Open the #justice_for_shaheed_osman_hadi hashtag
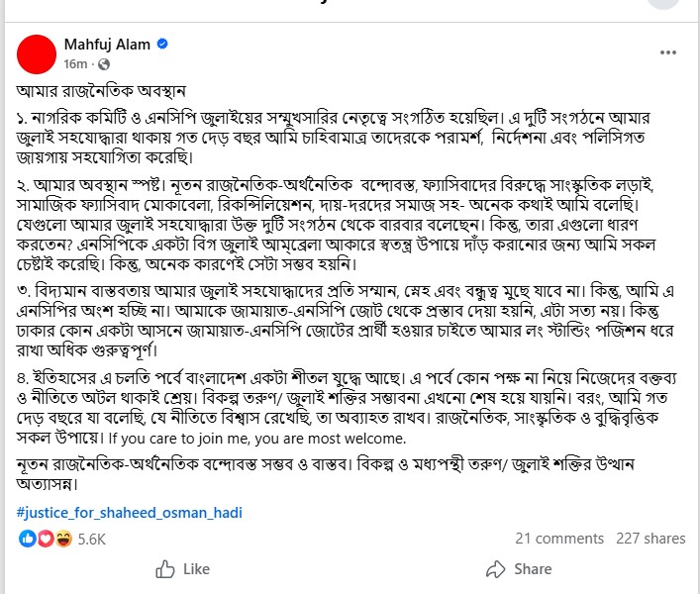Screen dimensions: 700x594 pyautogui.click(x=129, y=513)
